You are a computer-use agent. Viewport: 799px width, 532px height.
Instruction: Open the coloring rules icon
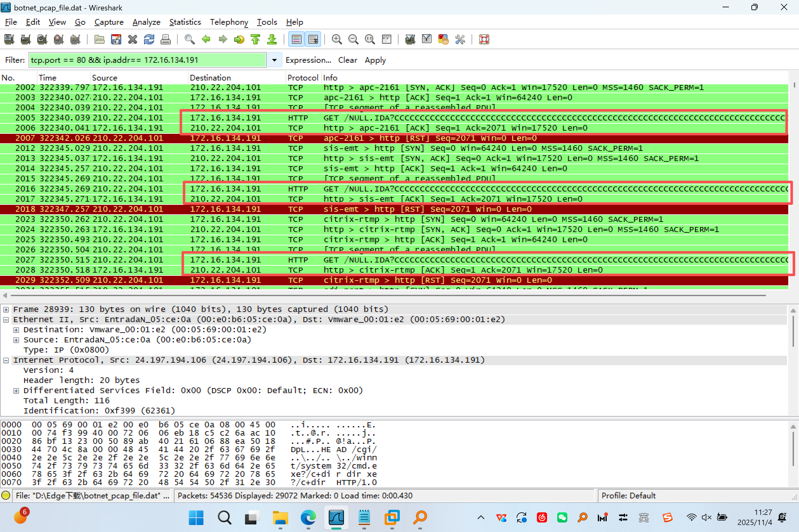pos(443,40)
